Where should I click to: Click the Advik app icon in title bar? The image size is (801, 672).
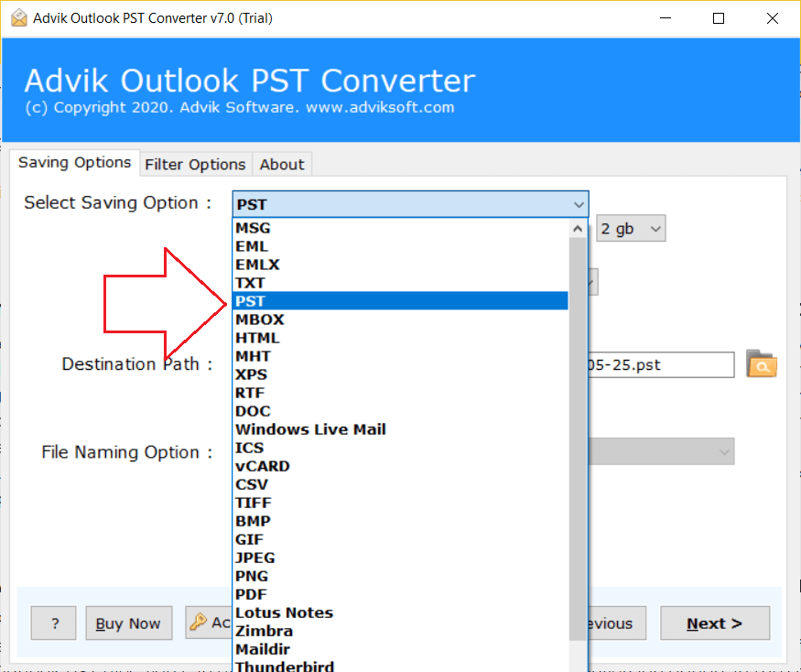point(16,18)
